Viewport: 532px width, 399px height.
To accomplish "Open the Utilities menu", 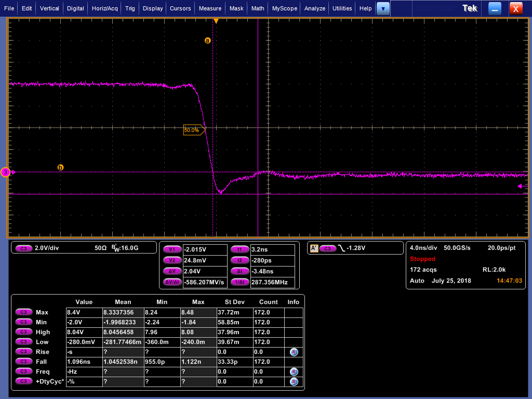I will click(x=342, y=8).
